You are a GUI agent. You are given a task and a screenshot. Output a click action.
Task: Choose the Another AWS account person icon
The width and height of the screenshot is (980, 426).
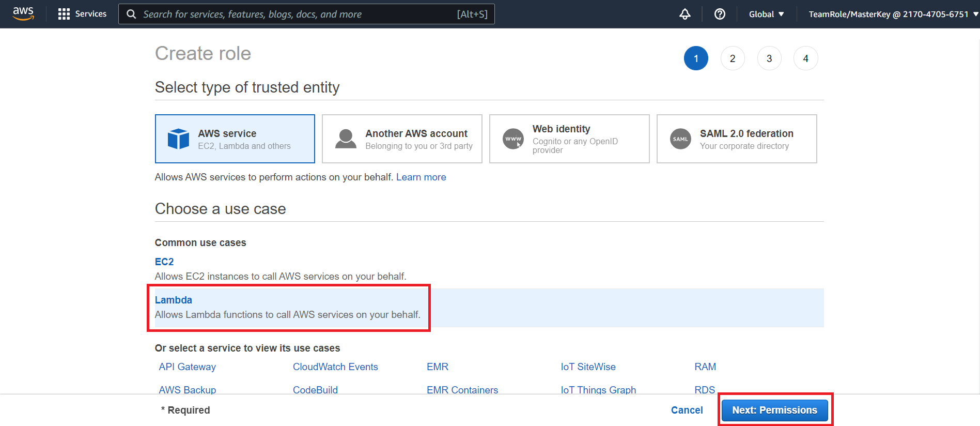tap(346, 139)
